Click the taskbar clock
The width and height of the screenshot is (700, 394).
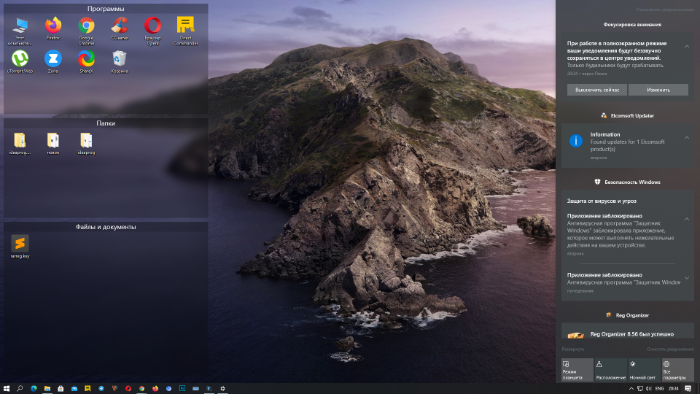point(673,389)
